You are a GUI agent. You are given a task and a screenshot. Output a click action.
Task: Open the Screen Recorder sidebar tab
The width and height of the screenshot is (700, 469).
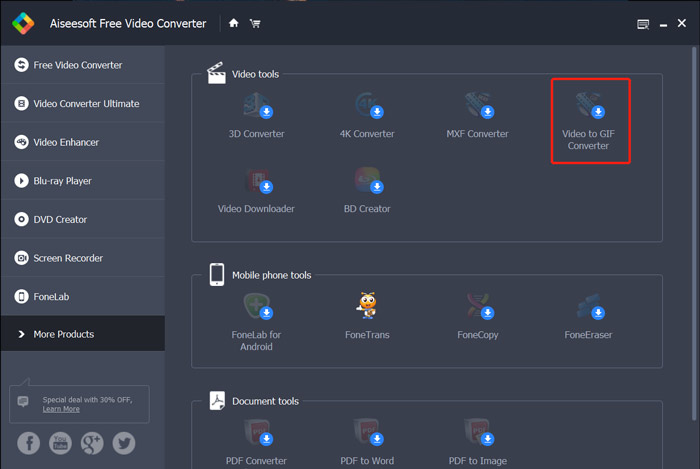coord(82,258)
